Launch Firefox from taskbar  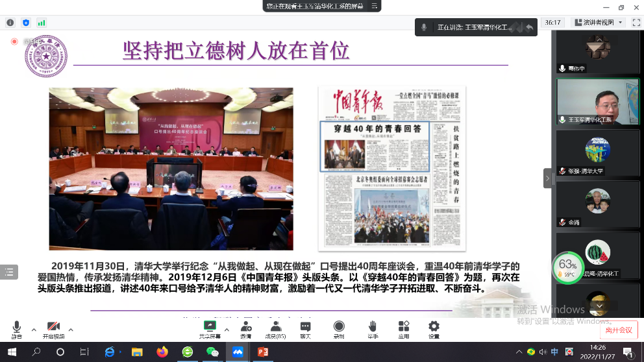162,352
